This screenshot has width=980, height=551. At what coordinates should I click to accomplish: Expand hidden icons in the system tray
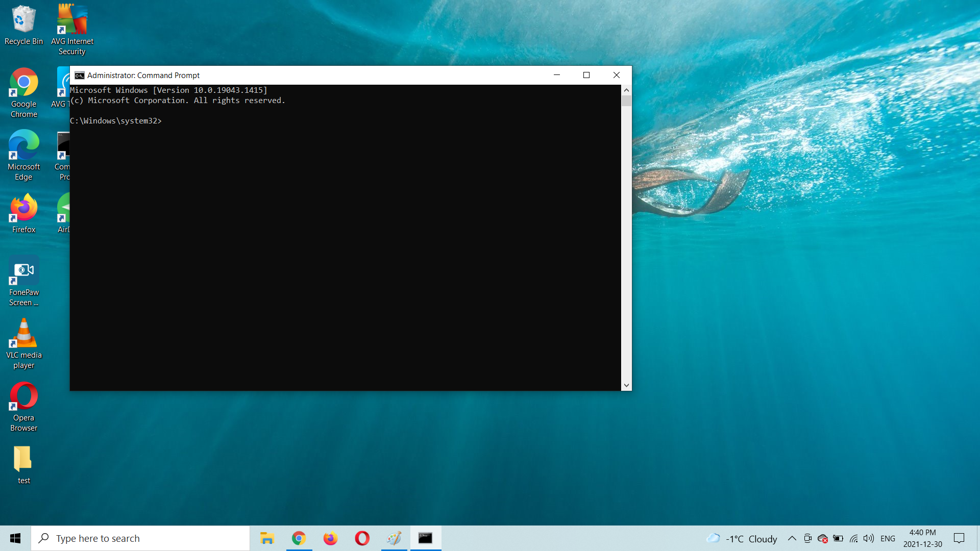click(792, 538)
